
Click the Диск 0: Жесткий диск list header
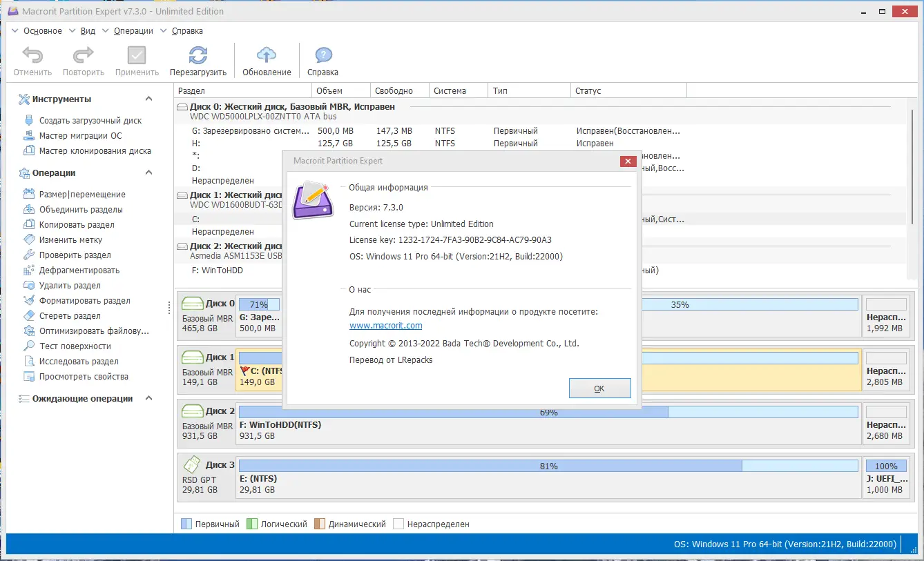(x=293, y=107)
